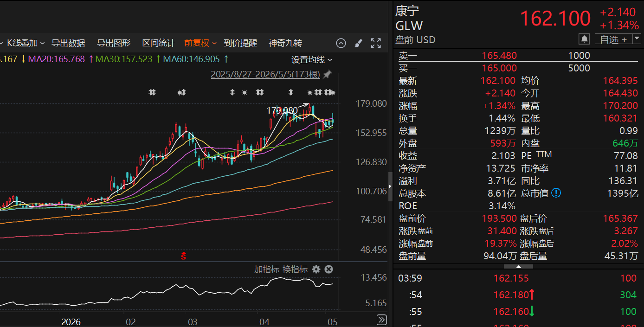The height and width of the screenshot is (327, 644).
Task: Open the 前复权 adjustment dropdown
Action: click(200, 43)
